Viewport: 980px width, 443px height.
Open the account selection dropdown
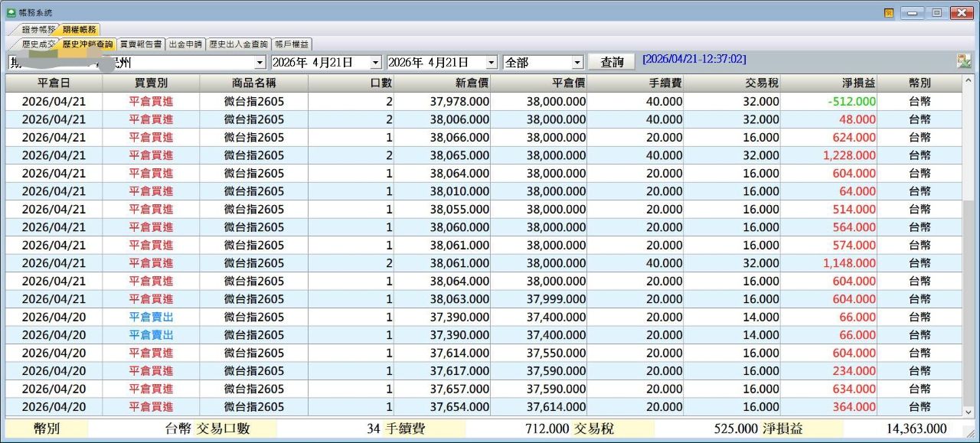(x=260, y=63)
